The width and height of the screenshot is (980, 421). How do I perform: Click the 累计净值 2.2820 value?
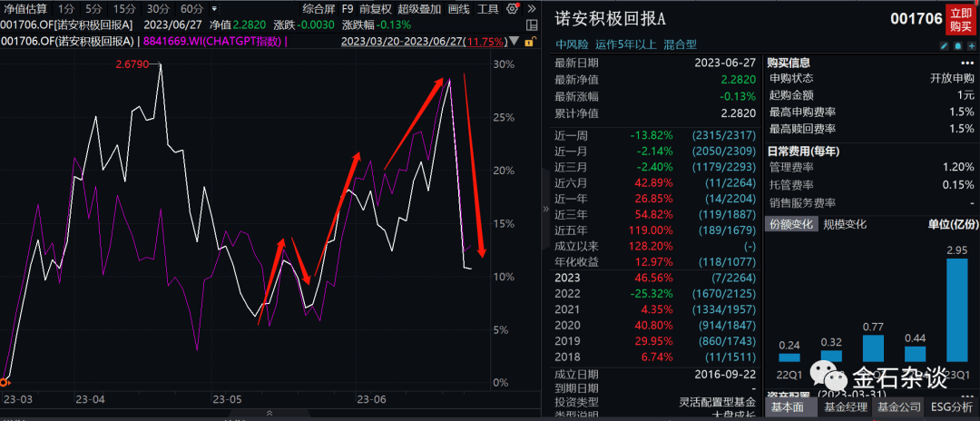pos(738,113)
